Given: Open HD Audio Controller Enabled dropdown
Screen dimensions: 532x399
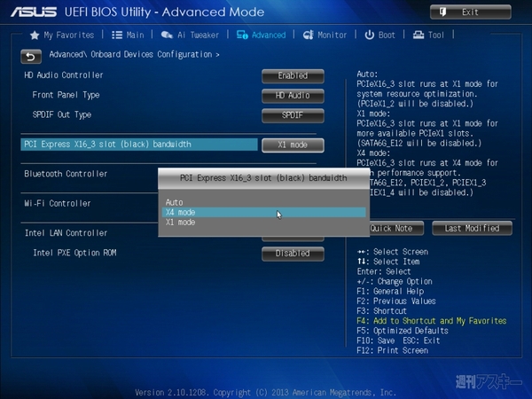Looking at the screenshot, I should 293,76.
